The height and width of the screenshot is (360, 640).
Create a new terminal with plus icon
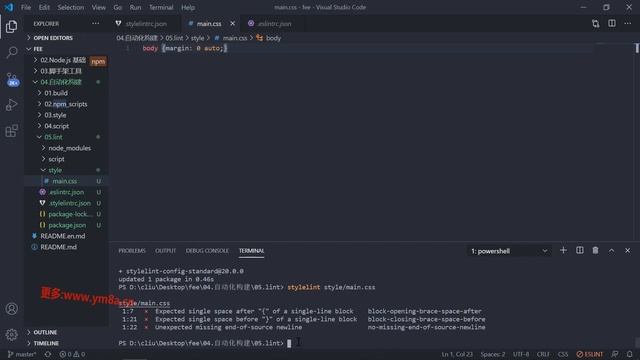(x=563, y=251)
